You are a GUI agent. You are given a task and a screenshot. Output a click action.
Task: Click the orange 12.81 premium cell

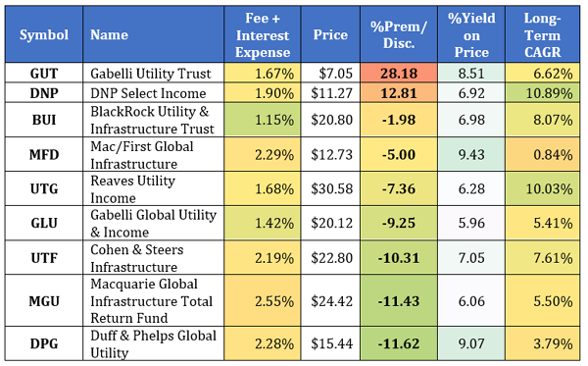click(399, 92)
